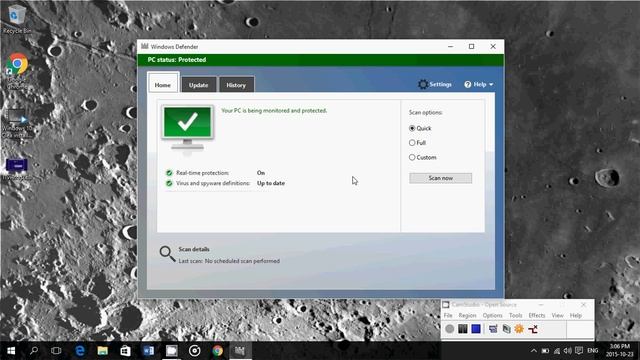Open Task View on the taskbar
Screen dimensions: 640x360
click(56, 351)
